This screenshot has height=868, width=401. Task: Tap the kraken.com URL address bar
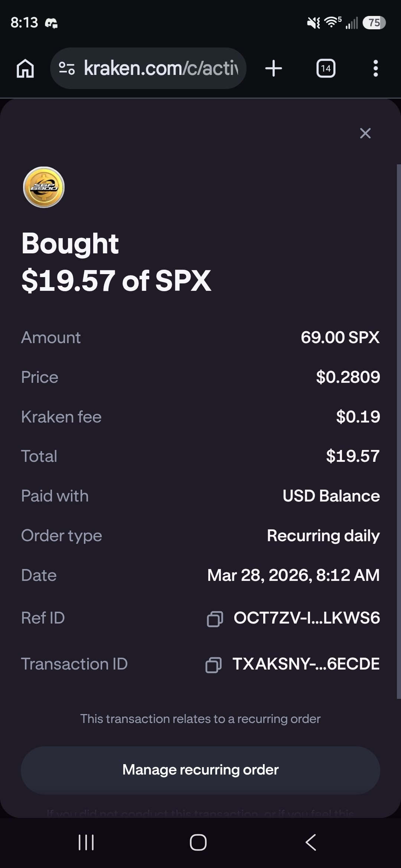[160, 68]
